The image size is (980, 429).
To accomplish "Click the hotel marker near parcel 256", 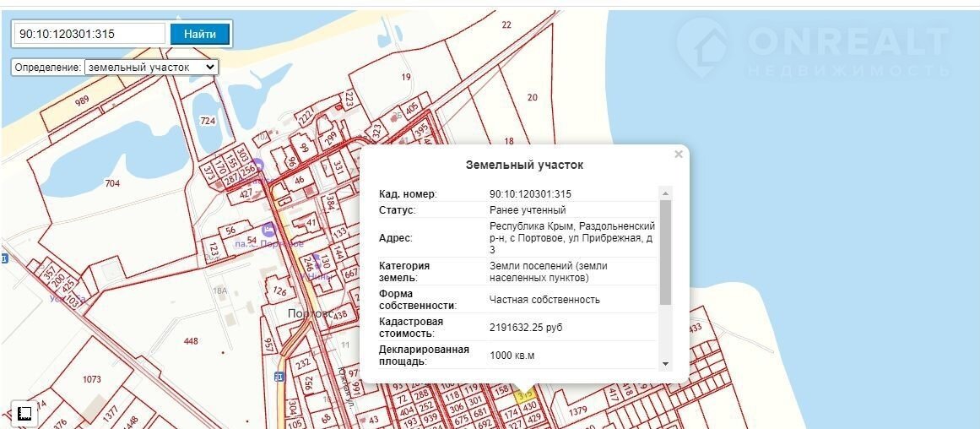I will coord(258,165).
